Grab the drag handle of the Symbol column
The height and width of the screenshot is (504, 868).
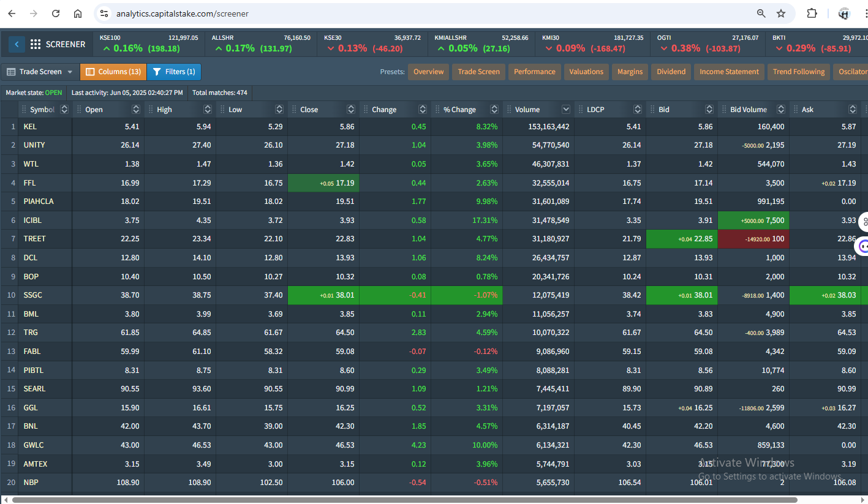coord(25,110)
